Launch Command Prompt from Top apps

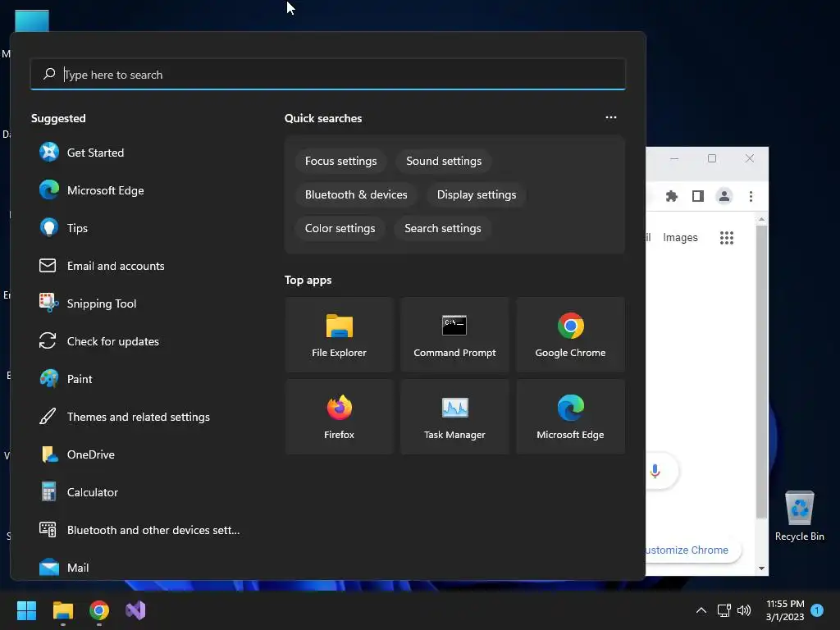[454, 335]
